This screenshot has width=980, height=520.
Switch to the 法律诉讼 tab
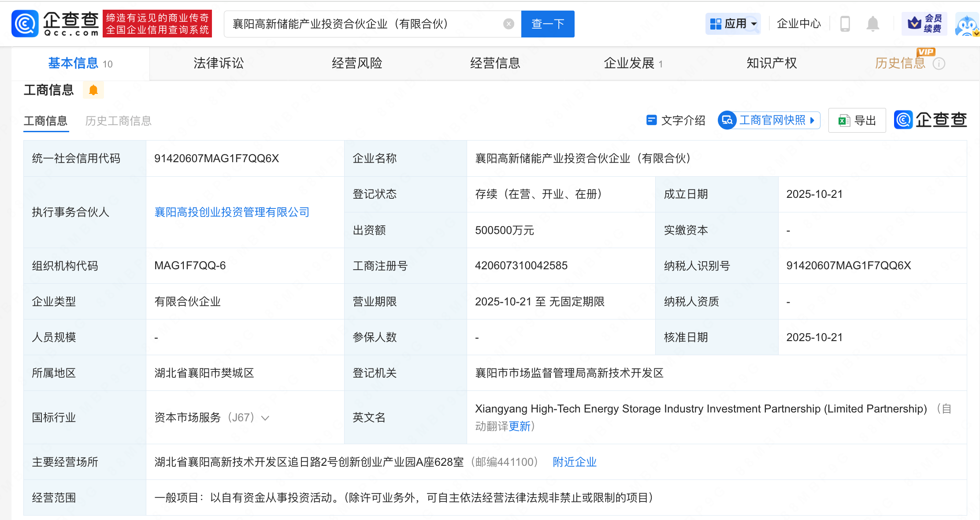(x=219, y=63)
